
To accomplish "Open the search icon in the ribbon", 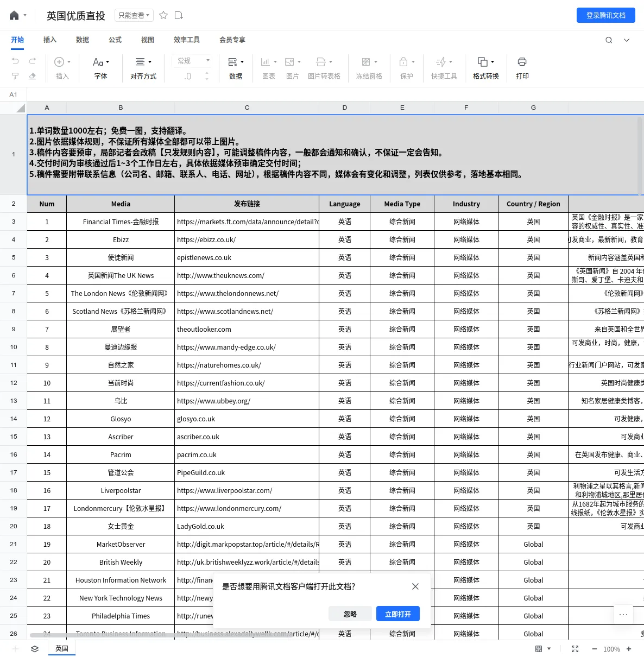I will click(x=609, y=40).
